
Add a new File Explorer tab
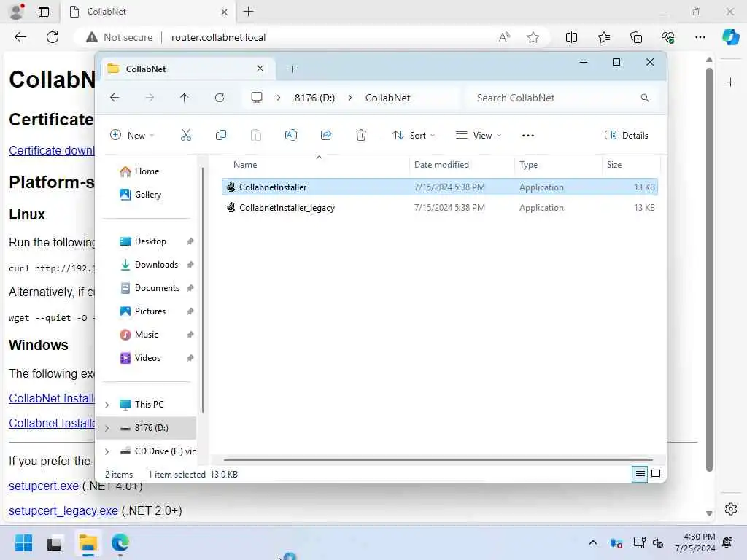pos(292,69)
